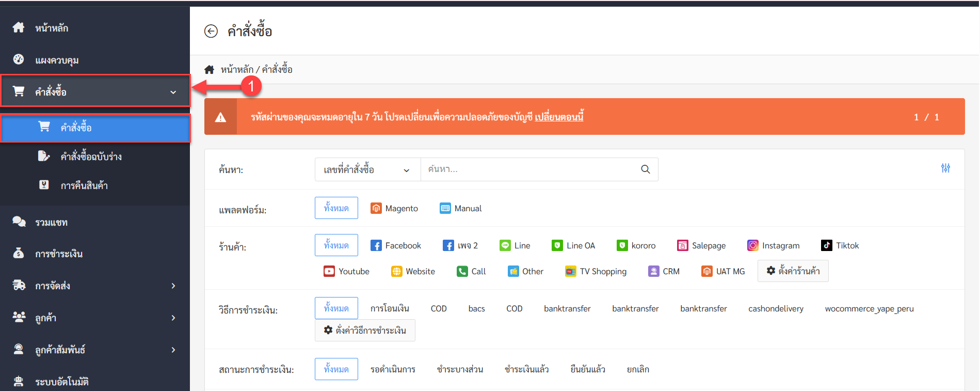The height and width of the screenshot is (391, 980).
Task: Select the COD payment method filter
Action: pyautogui.click(x=439, y=309)
